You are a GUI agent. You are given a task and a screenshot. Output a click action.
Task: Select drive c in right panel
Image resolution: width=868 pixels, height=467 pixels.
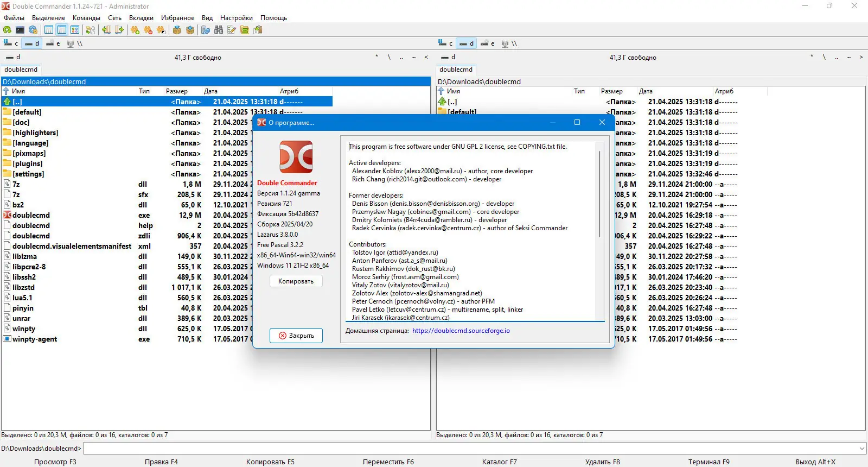(445, 43)
